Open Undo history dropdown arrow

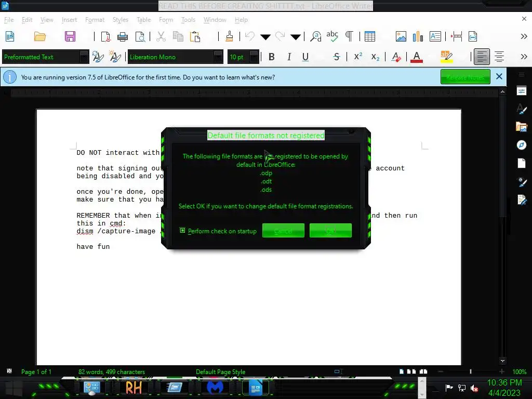[265, 37]
